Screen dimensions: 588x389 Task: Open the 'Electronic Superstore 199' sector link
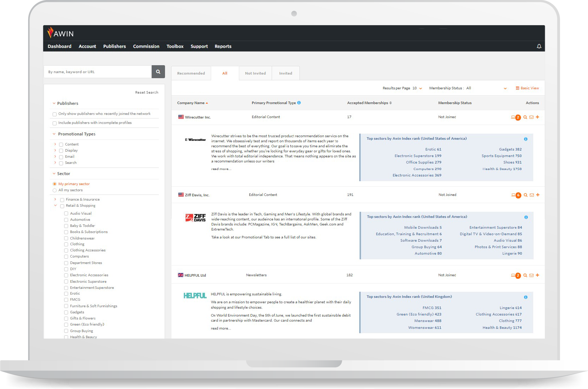pos(418,156)
